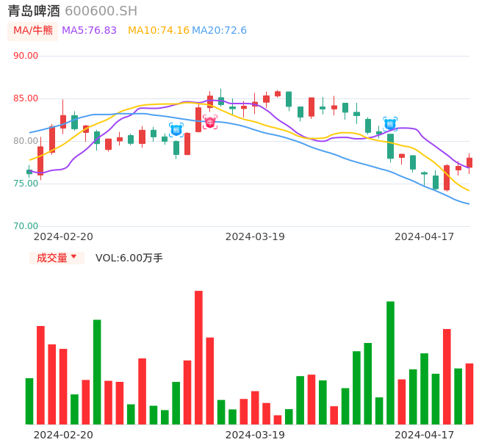This screenshot has width=504, height=445.
Task: Click 2024-02-20 date under price chart
Action: pyautogui.click(x=63, y=236)
